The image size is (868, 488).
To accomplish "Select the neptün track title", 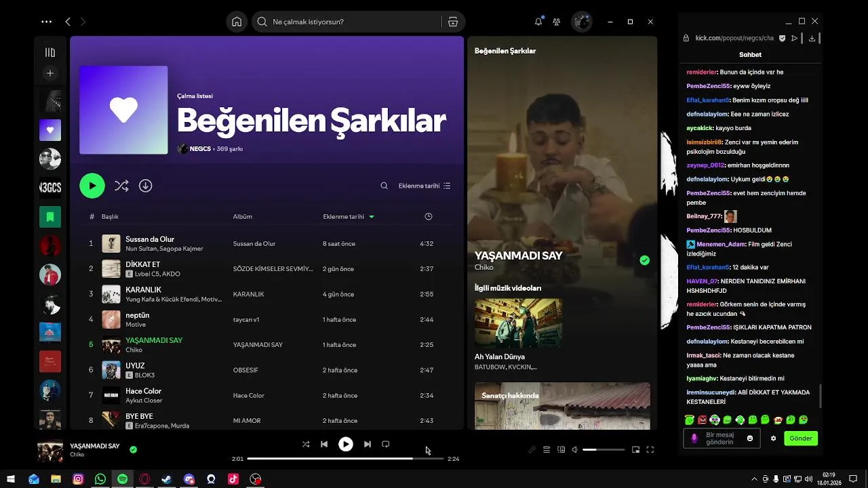I will coord(137,315).
